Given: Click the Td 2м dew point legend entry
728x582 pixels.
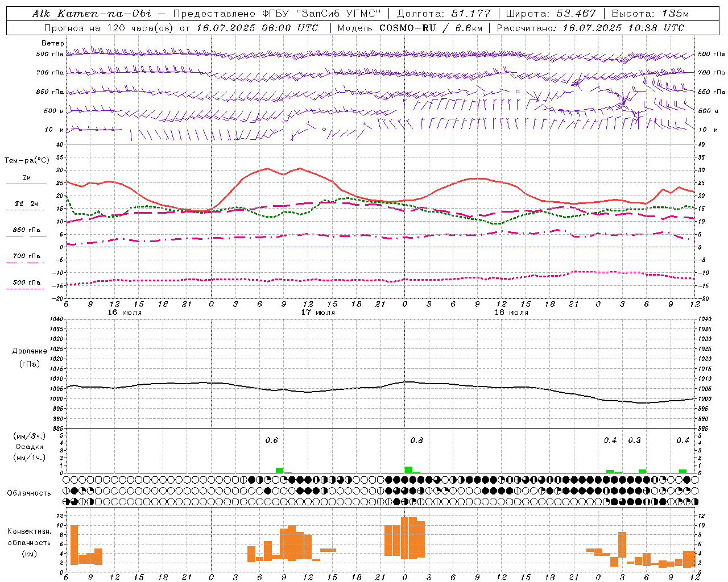Looking at the screenshot, I should pos(26,203).
